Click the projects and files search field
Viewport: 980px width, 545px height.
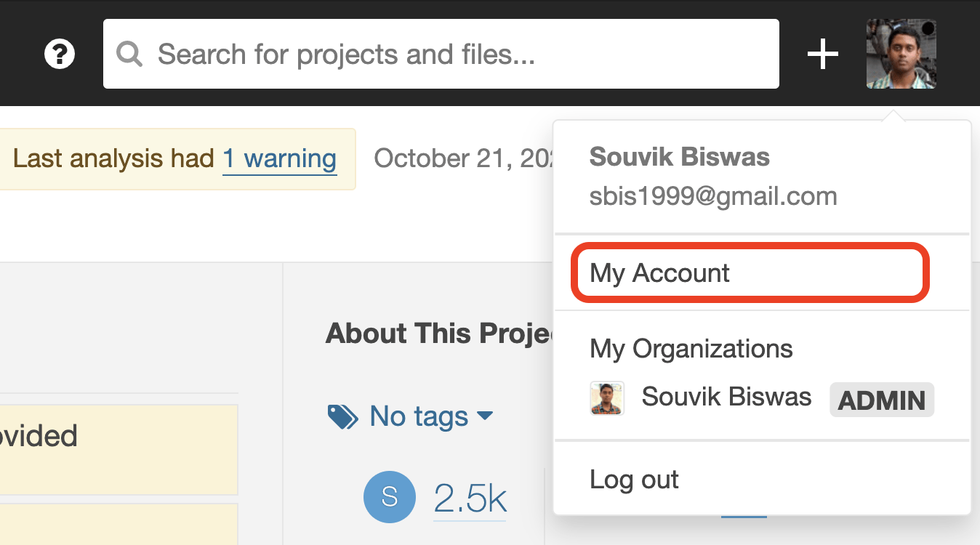click(441, 54)
